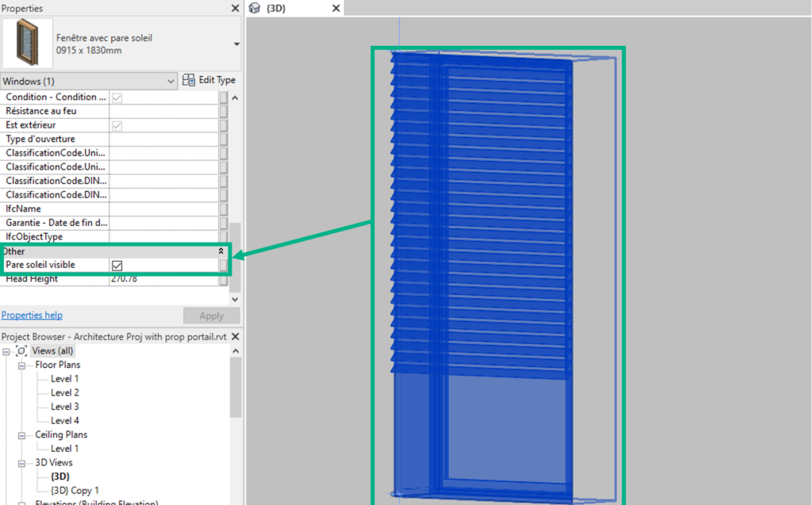Viewport: 812px width, 505px height.
Task: Click the Views (all) browser icon
Action: click(21, 351)
